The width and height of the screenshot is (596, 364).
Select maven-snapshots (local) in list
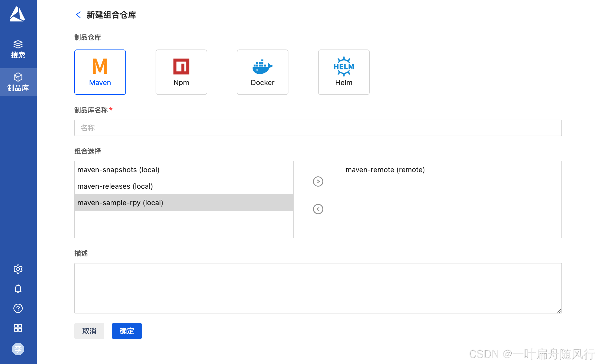(x=184, y=170)
